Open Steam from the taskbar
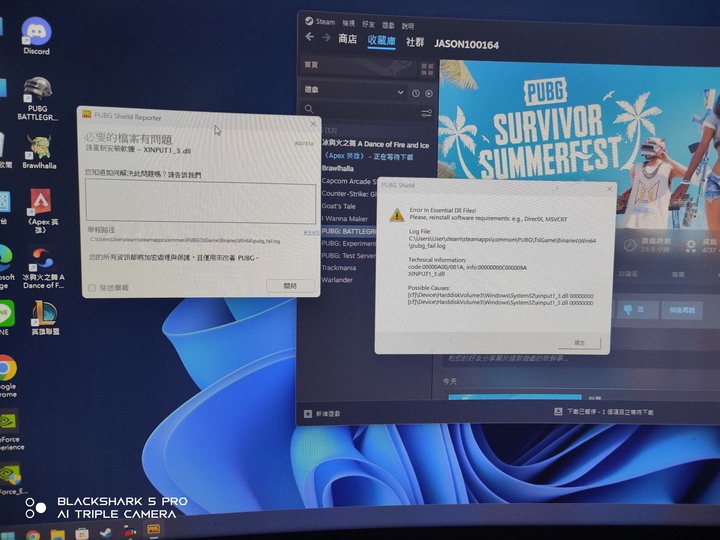The image size is (720, 540). [106, 533]
